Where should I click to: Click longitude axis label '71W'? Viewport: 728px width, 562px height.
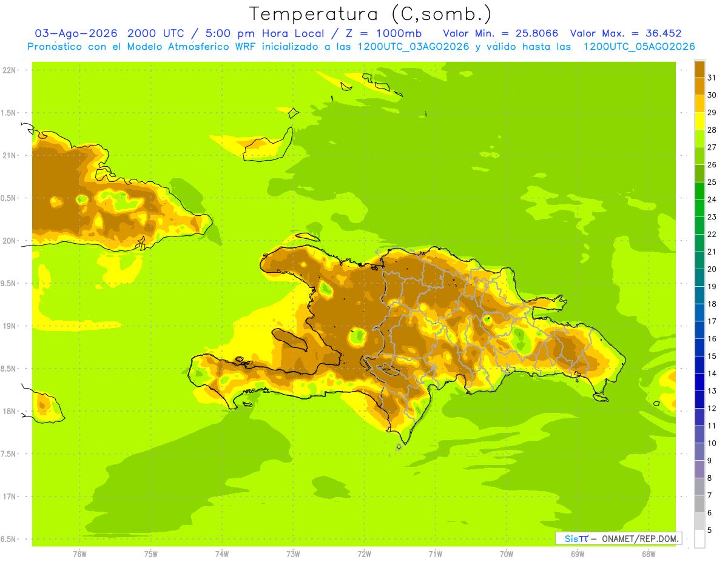435,554
